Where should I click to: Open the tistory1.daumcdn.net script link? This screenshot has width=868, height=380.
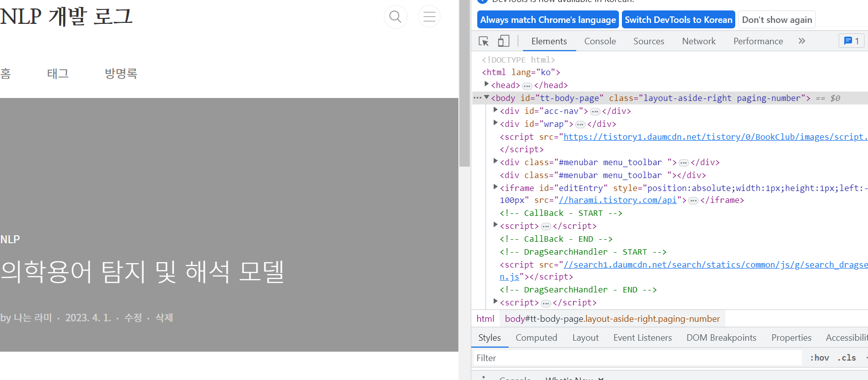tap(715, 137)
